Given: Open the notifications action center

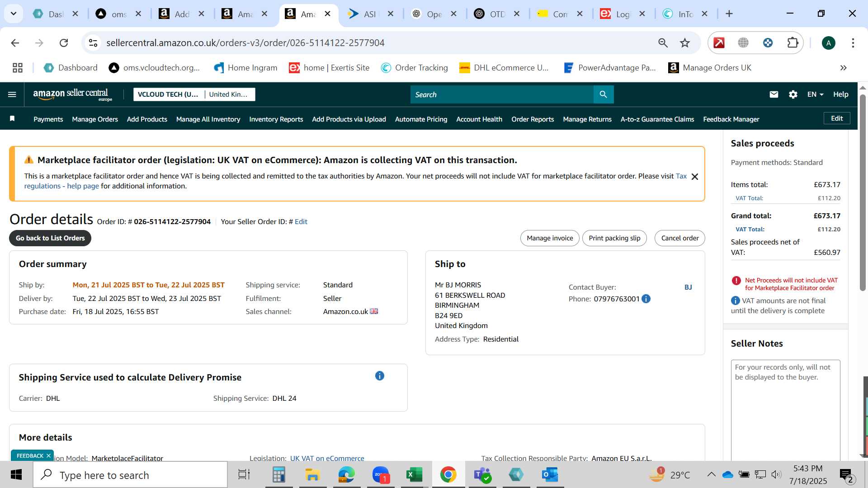Looking at the screenshot, I should tap(846, 475).
